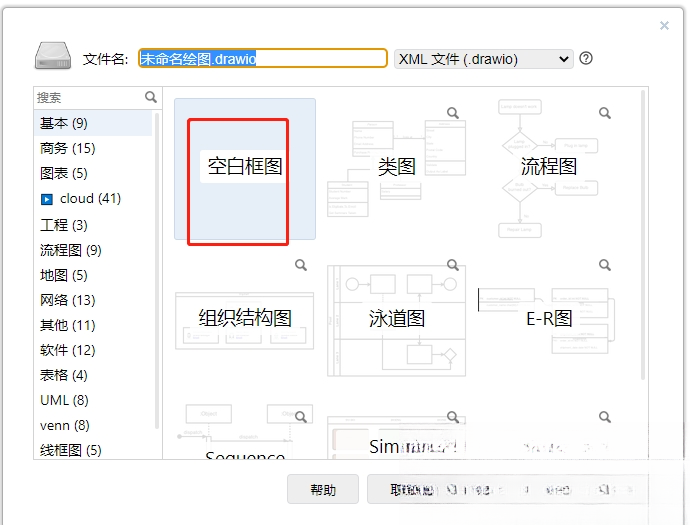Preview the 类图 template with magnifier icon
Image resolution: width=690 pixels, height=525 pixels.
point(453,113)
